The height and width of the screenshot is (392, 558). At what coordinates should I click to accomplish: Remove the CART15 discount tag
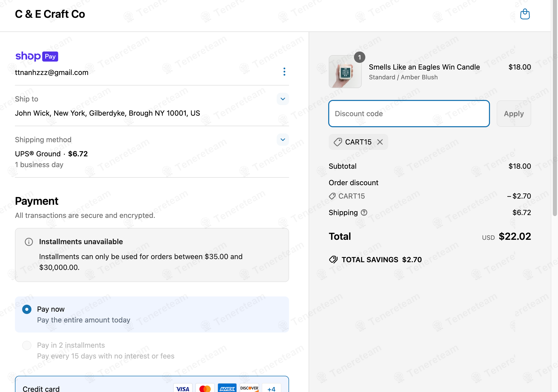pyautogui.click(x=380, y=142)
